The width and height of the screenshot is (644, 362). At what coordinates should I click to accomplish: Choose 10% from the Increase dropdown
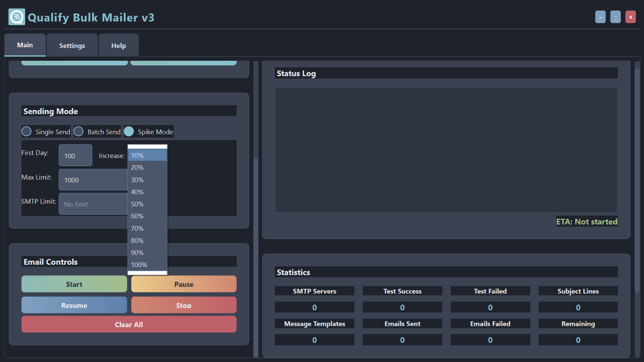point(147,155)
